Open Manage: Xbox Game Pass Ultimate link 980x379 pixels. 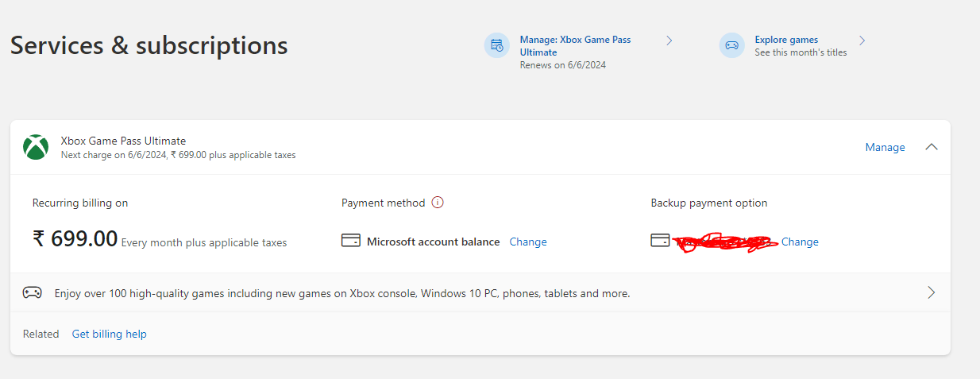(575, 45)
